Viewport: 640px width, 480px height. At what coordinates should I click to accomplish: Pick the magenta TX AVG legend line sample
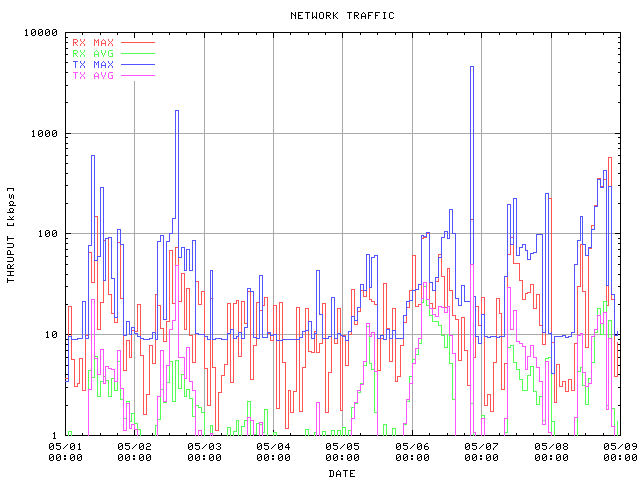pos(138,76)
